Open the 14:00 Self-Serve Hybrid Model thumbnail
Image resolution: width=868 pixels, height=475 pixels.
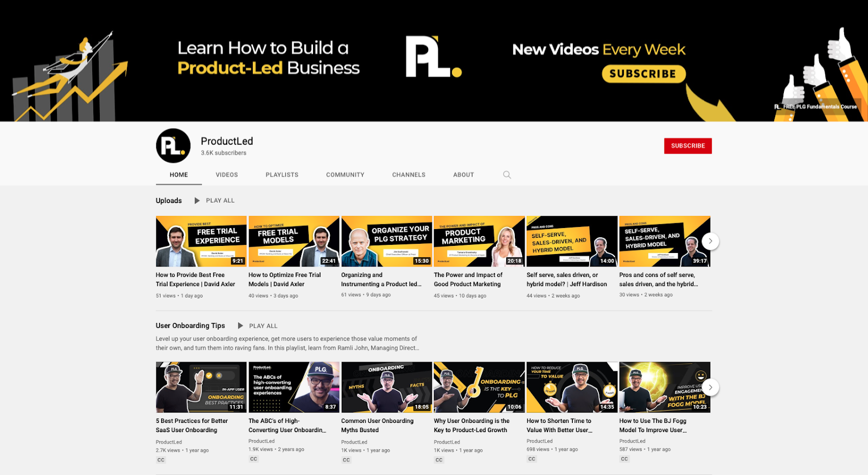572,241
